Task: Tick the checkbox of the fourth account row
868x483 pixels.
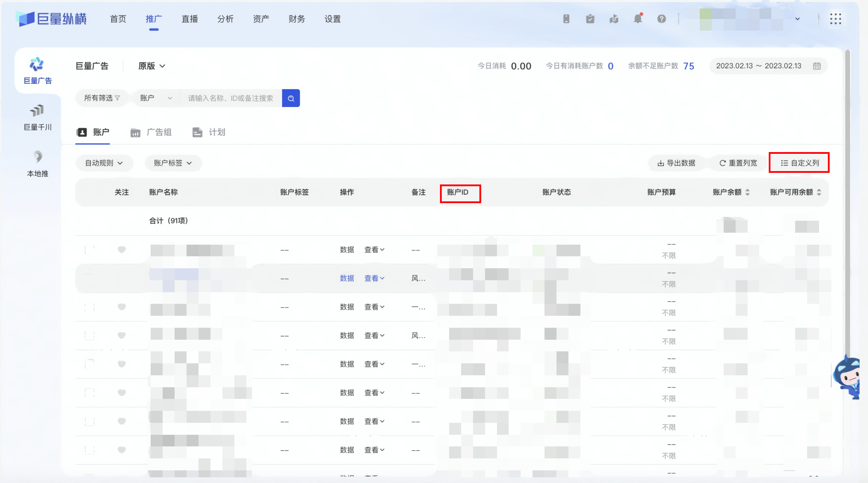Action: click(90, 335)
